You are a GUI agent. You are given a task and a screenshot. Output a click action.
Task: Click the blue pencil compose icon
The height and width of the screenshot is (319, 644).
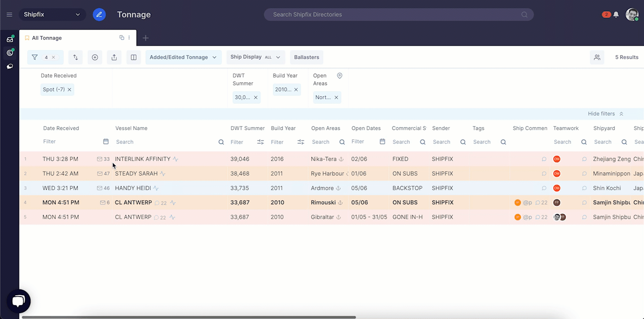click(99, 14)
